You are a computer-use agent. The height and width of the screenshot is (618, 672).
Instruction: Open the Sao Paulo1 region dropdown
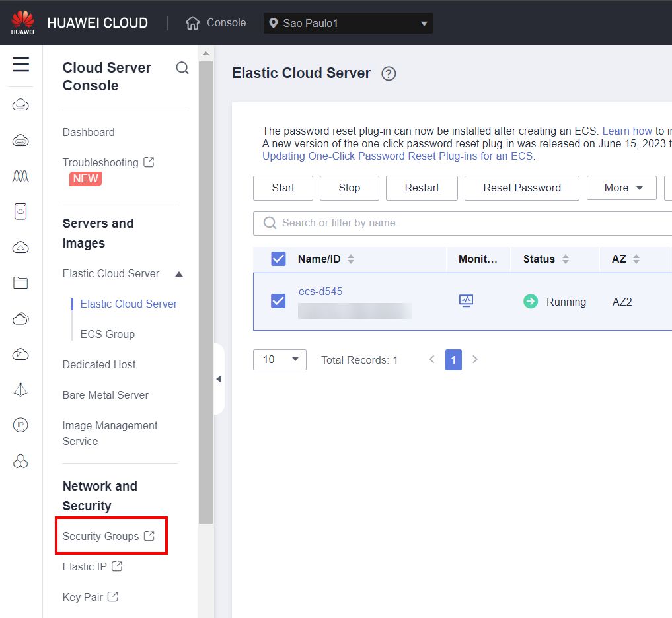click(x=348, y=23)
